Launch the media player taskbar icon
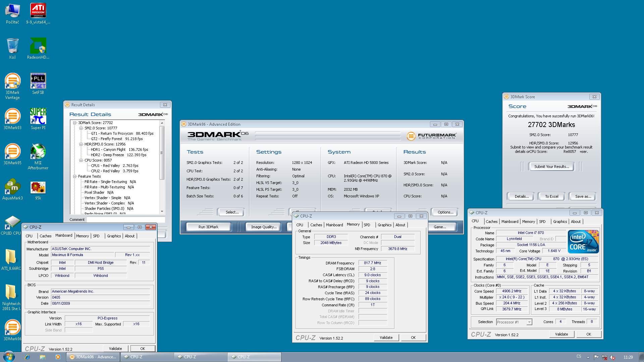Screen dimensions: 644x362 click(58, 357)
